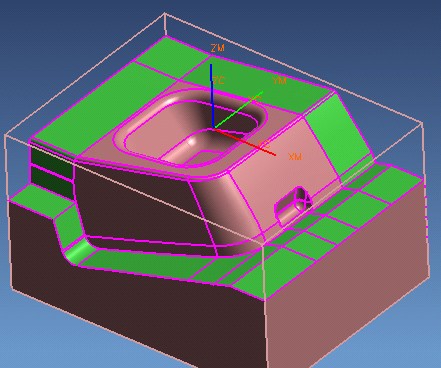Viewport: 441px width, 368px height.
Task: Click the XM axis label
Action: point(295,156)
